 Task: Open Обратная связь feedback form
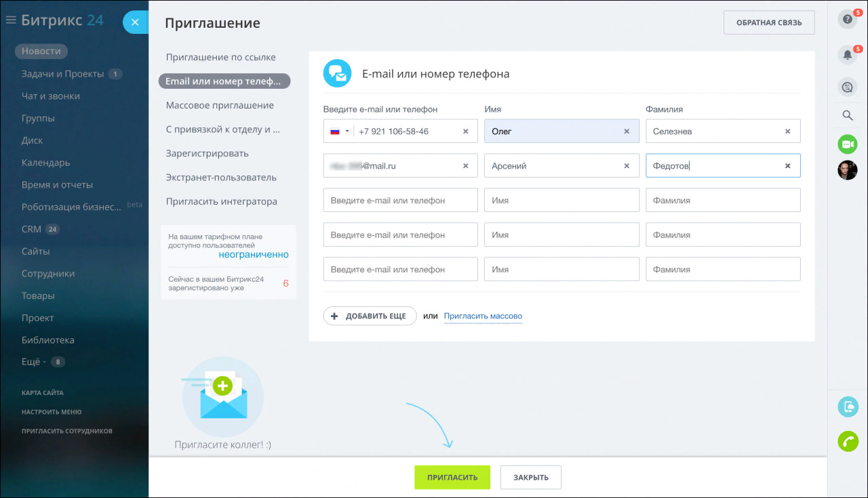coord(768,22)
